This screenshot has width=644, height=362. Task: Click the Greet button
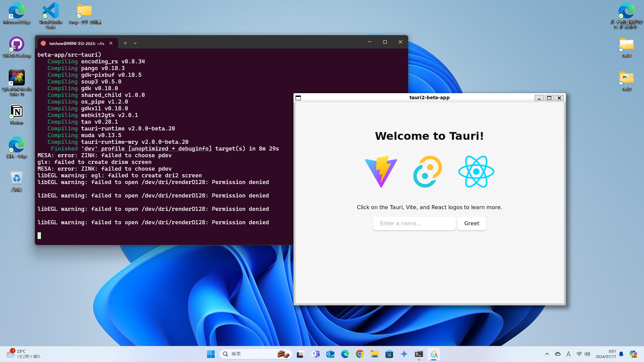(472, 223)
